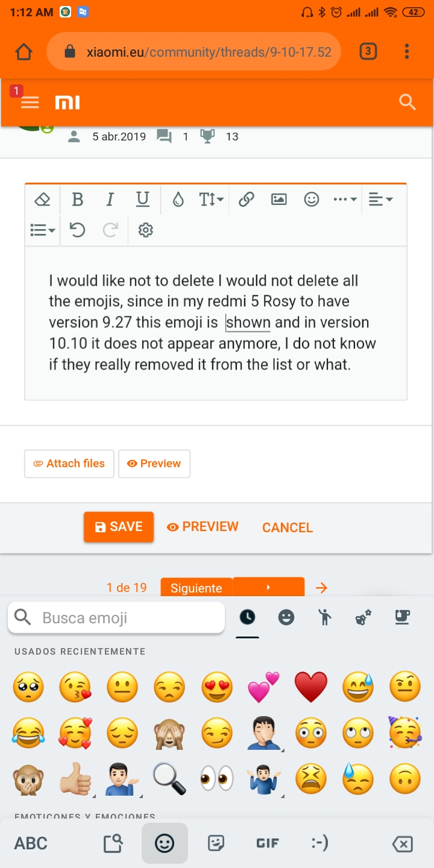Click the Attach files button
This screenshot has width=434, height=868.
(x=69, y=464)
